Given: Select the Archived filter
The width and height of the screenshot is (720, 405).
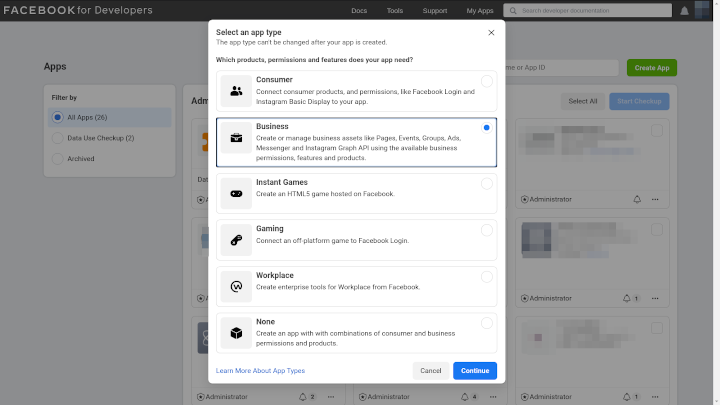Looking at the screenshot, I should [110, 159].
